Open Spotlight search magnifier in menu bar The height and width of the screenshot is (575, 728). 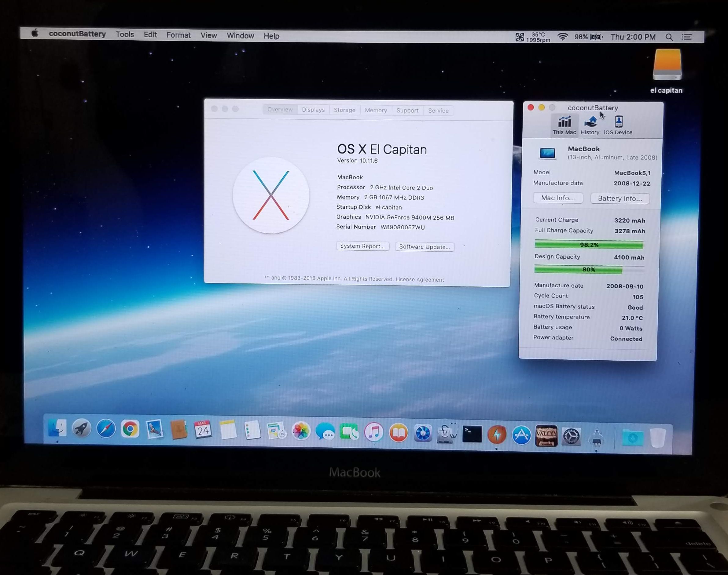[x=669, y=37]
